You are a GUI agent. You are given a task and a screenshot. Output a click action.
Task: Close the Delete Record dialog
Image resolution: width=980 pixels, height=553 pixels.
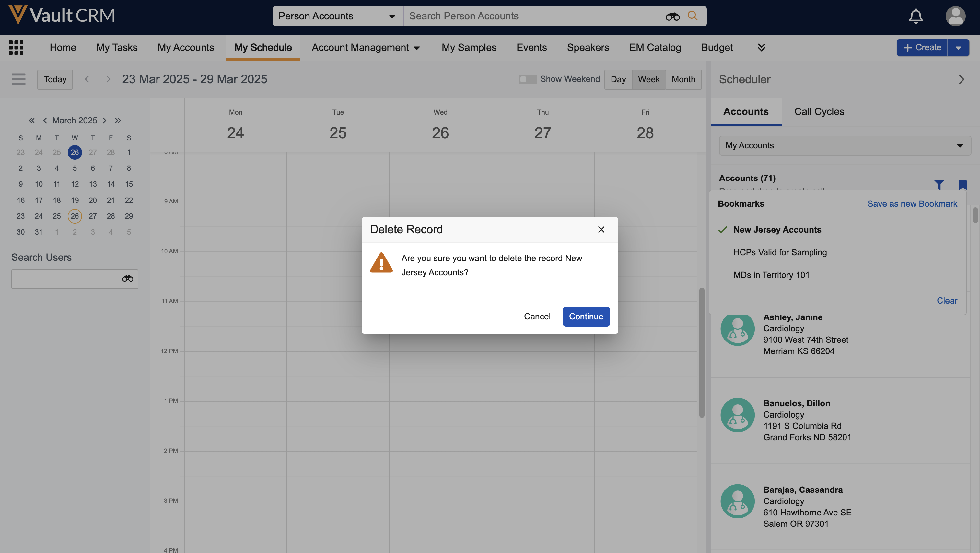point(601,229)
